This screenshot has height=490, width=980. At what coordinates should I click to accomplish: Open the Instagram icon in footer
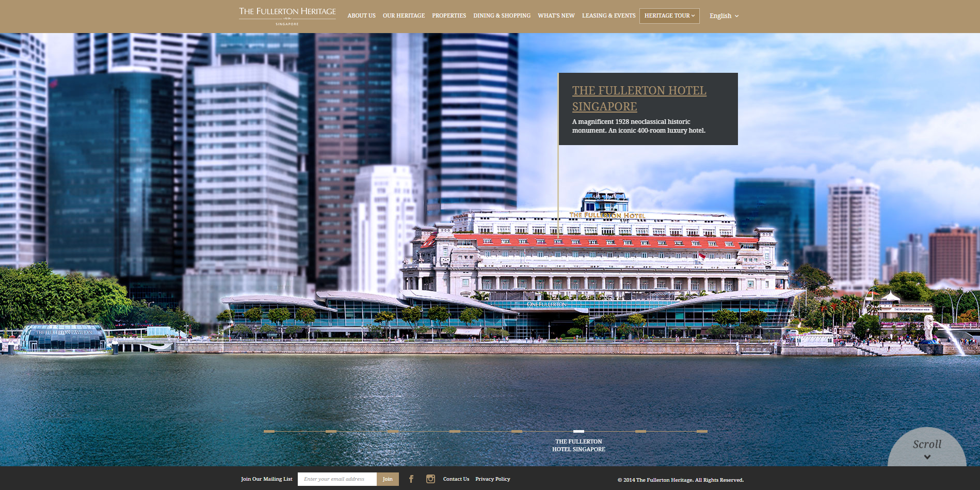(x=430, y=479)
